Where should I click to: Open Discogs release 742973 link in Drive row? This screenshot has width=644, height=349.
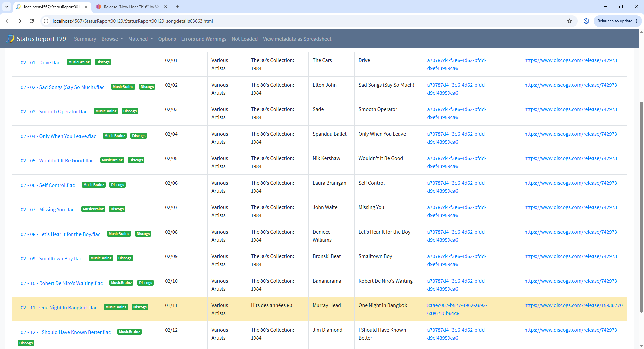(571, 60)
